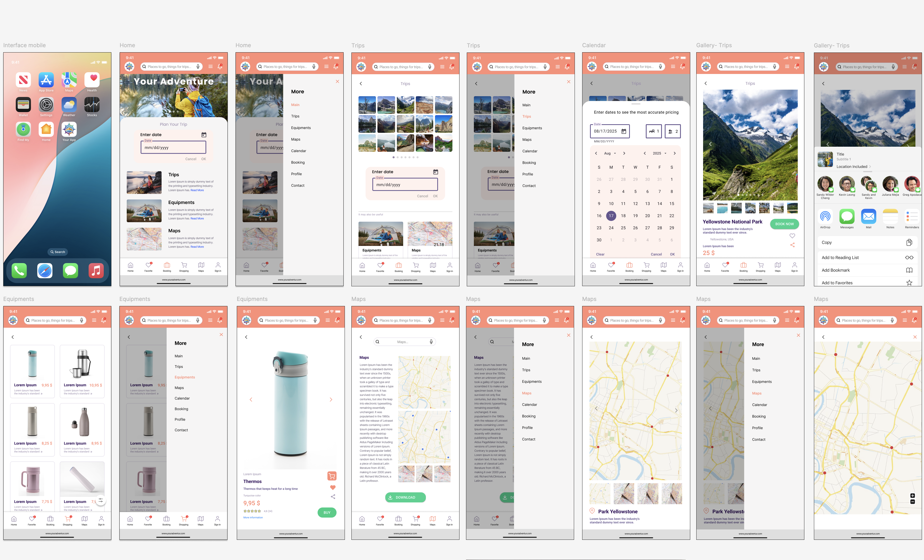Open the date picker icon beside 08/17/2025
Image resolution: width=924 pixels, height=560 pixels.
pos(624,131)
